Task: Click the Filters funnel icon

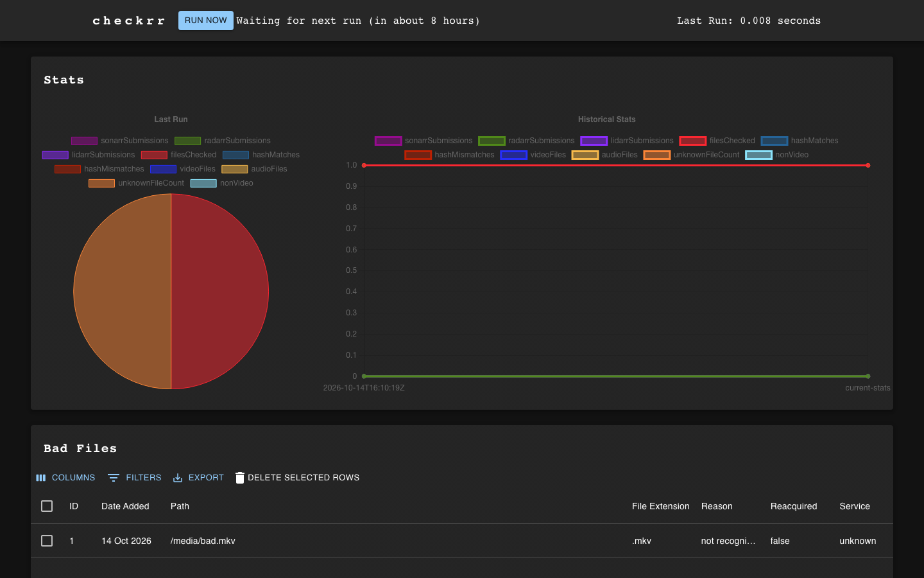Action: coord(114,478)
